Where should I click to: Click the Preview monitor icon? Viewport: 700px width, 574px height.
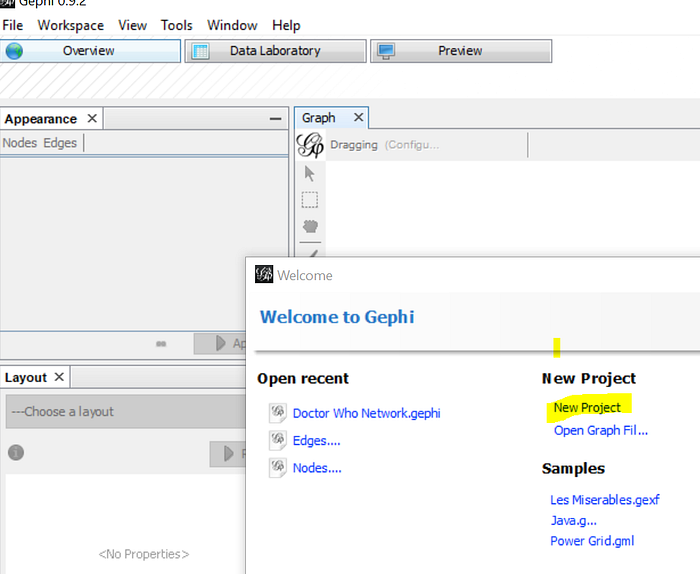click(x=386, y=51)
